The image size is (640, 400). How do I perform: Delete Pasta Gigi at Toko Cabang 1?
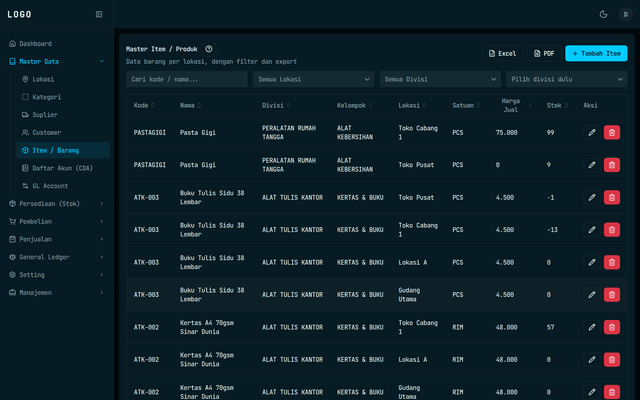(611, 132)
